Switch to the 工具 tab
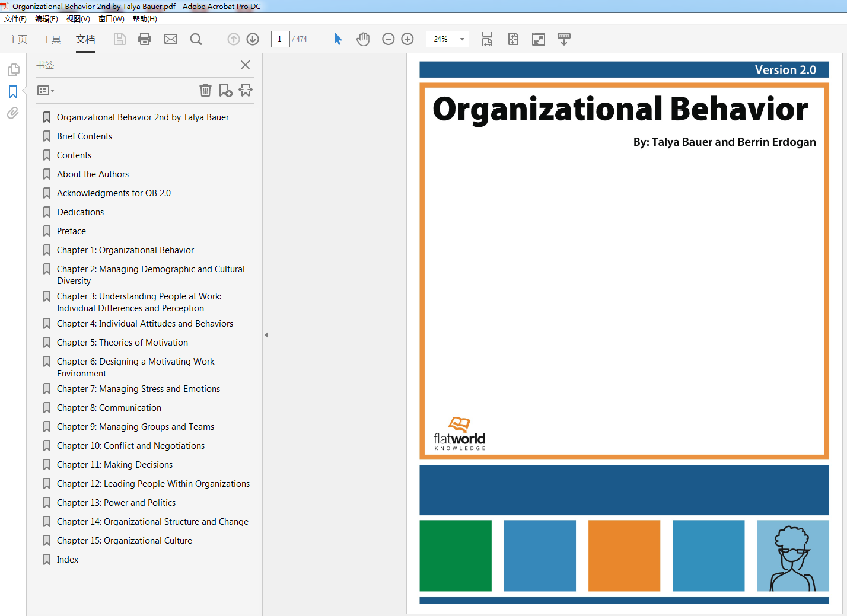The height and width of the screenshot is (616, 847). click(52, 39)
